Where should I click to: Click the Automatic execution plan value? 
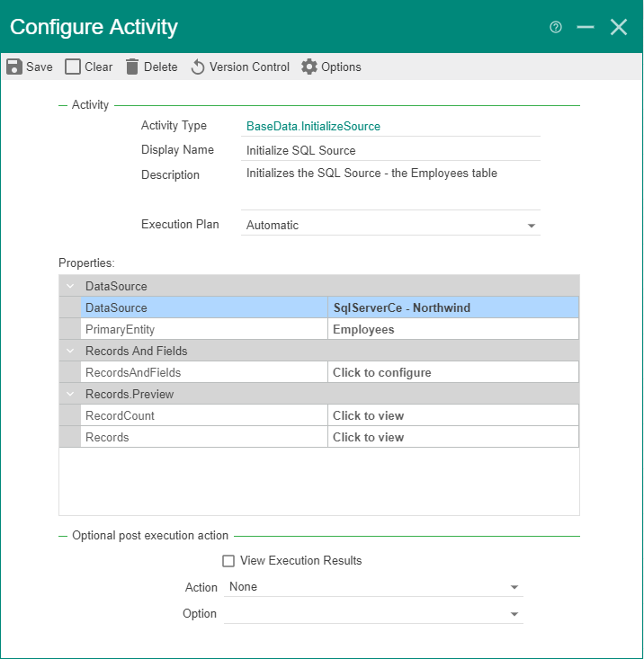273,226
